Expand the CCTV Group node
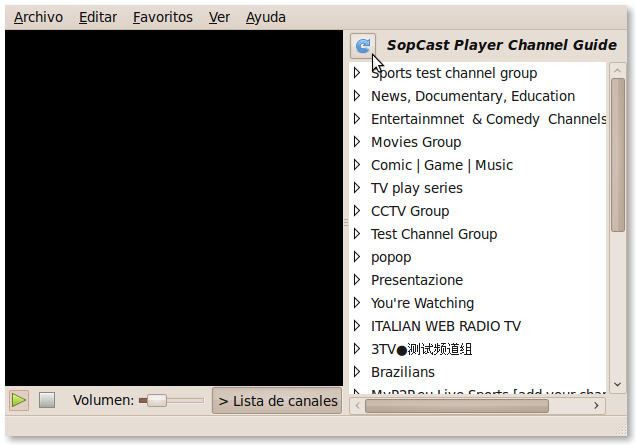This screenshot has height=445, width=636. pyautogui.click(x=357, y=211)
